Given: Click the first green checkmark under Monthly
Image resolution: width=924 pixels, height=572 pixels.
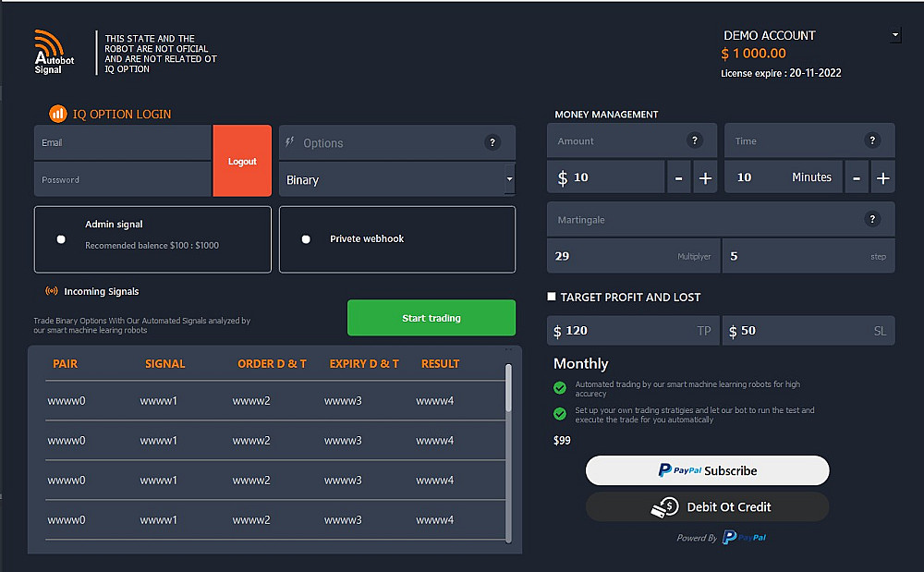Looking at the screenshot, I should coord(560,387).
